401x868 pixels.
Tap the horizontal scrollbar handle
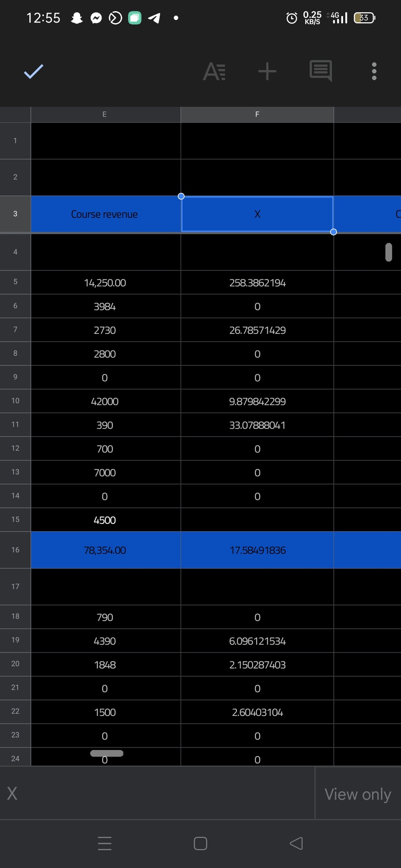point(107,753)
